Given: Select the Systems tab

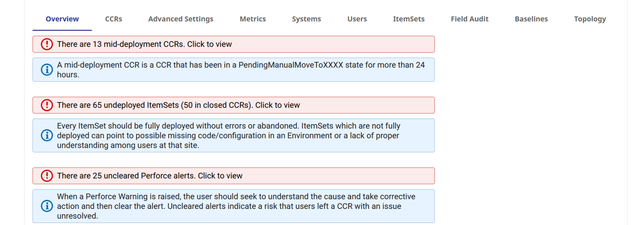Looking at the screenshot, I should coord(307,19).
